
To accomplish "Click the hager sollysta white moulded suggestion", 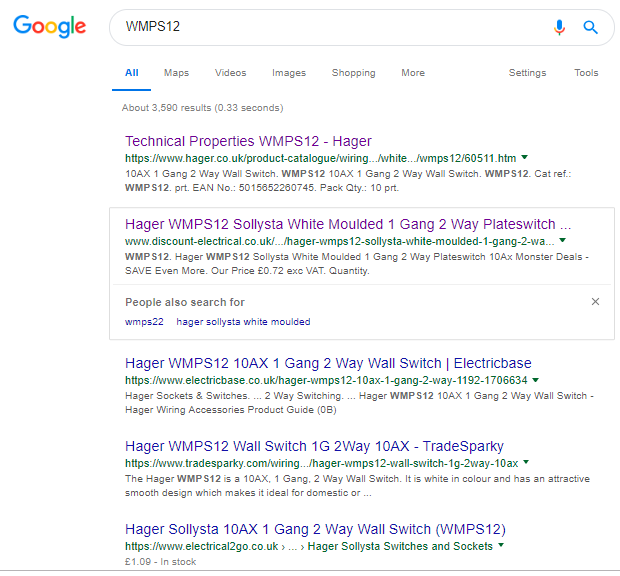I will pyautogui.click(x=243, y=322).
